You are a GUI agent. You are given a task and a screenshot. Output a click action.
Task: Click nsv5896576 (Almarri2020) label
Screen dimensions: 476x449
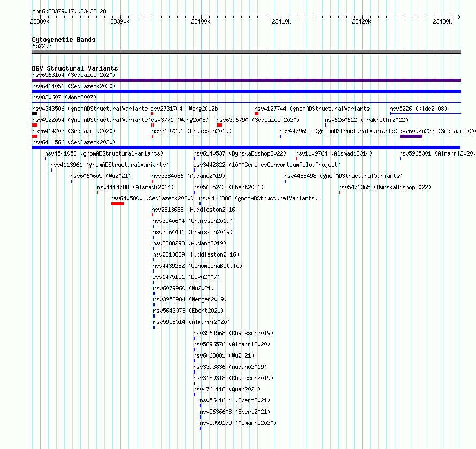click(232, 344)
